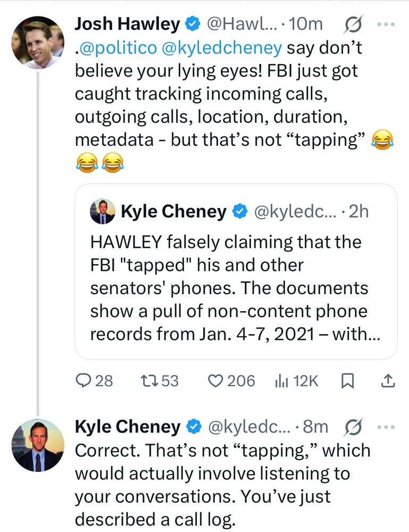The height and width of the screenshot is (532, 409).
Task: Open the quoted Kyle Cheney tweet
Action: tap(236, 287)
